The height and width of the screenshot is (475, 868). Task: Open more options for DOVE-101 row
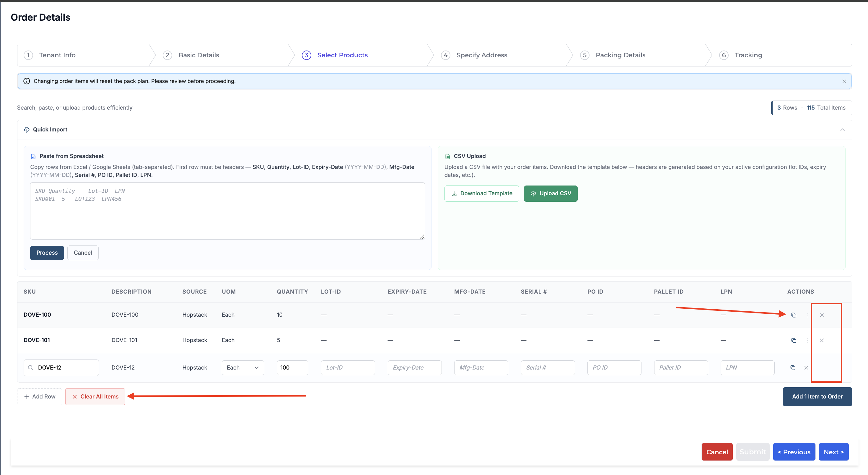click(x=808, y=341)
